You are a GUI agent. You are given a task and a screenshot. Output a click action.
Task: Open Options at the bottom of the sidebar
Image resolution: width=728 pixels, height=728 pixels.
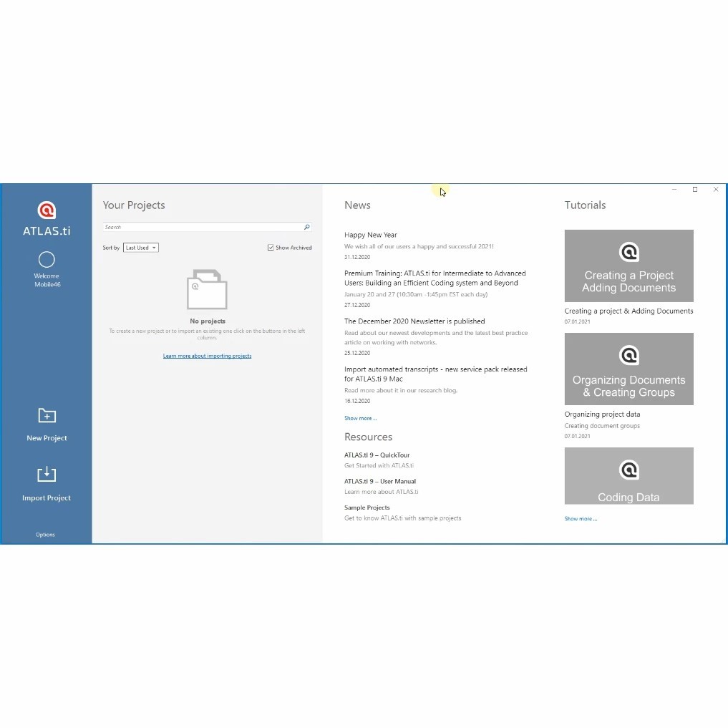46,535
